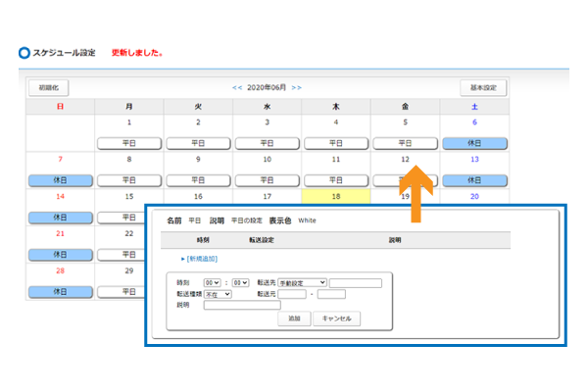The image size is (588, 392).
Task: Select 平日 button under June 1
Action: [x=129, y=143]
